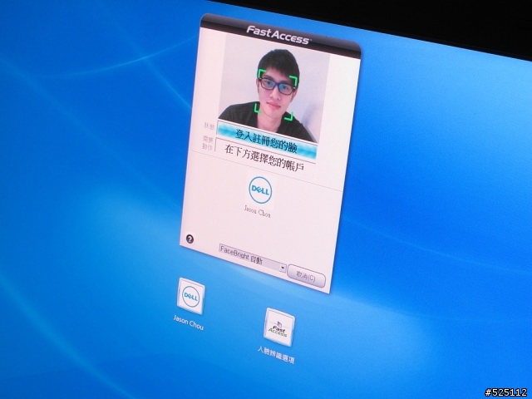Screen dimensions: 532x399
Task: Select the Dell account icon inside the FastAccess dialog
Action: [x=260, y=190]
